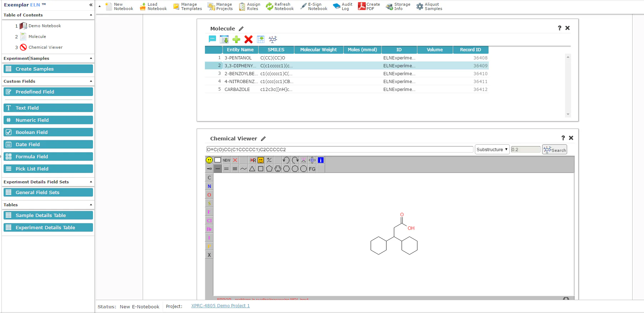Select the Bromine atom button
Image resolution: width=644 pixels, height=313 pixels.
[x=209, y=229]
